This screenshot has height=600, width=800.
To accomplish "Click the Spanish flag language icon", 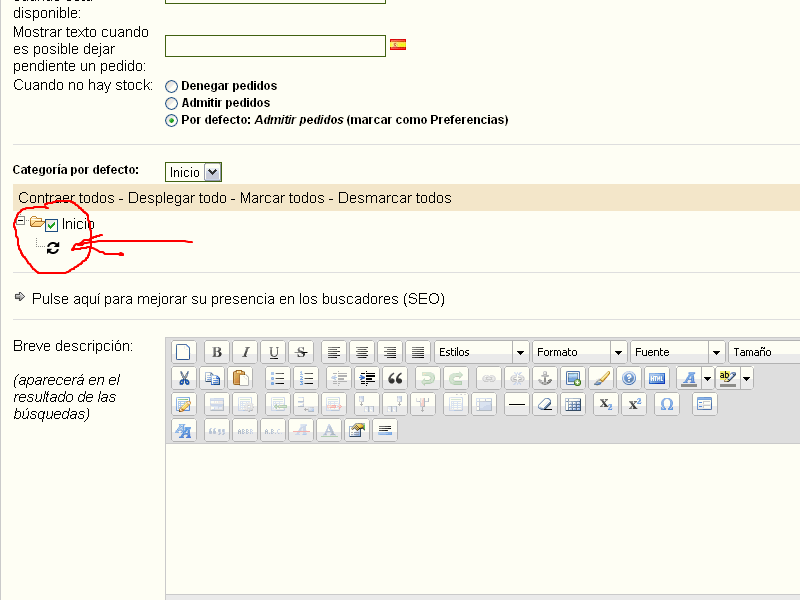I will [398, 45].
